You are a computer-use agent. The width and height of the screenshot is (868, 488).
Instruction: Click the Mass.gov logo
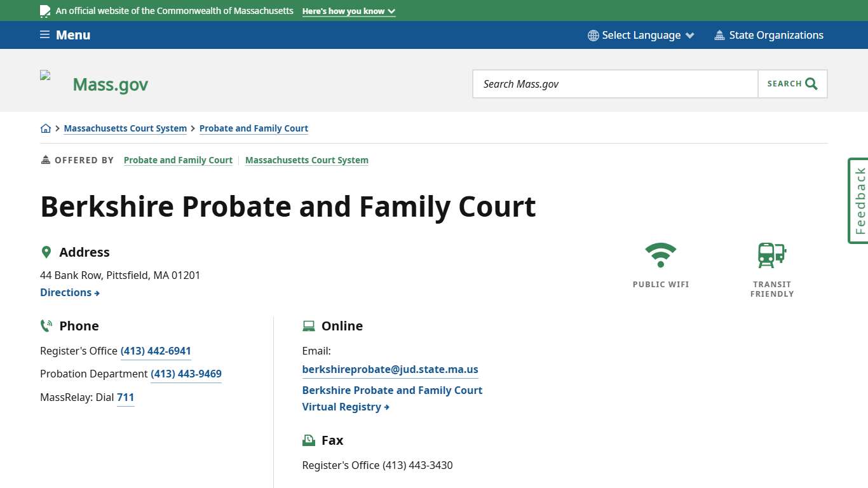point(109,83)
